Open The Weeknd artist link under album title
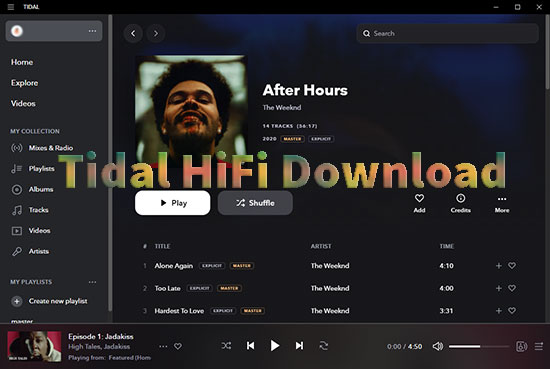 282,108
